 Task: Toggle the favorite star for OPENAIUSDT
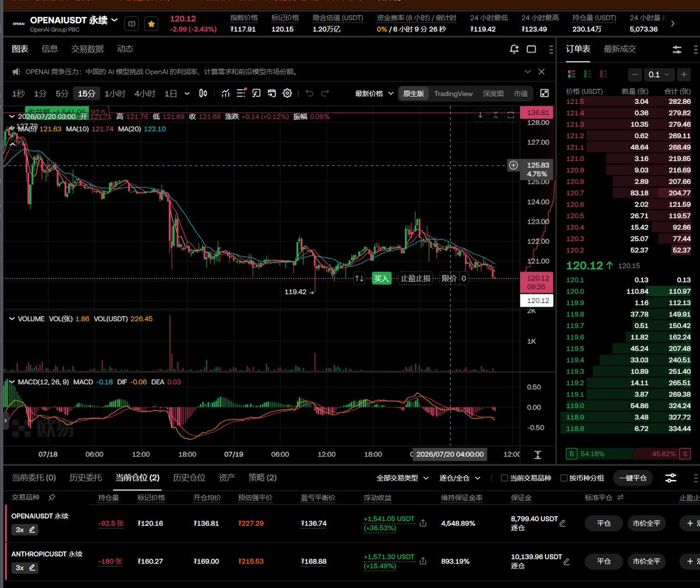[151, 24]
